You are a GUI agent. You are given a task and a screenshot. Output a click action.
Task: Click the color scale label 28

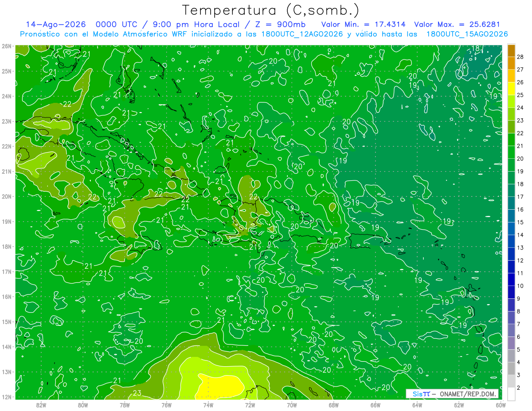click(x=520, y=57)
